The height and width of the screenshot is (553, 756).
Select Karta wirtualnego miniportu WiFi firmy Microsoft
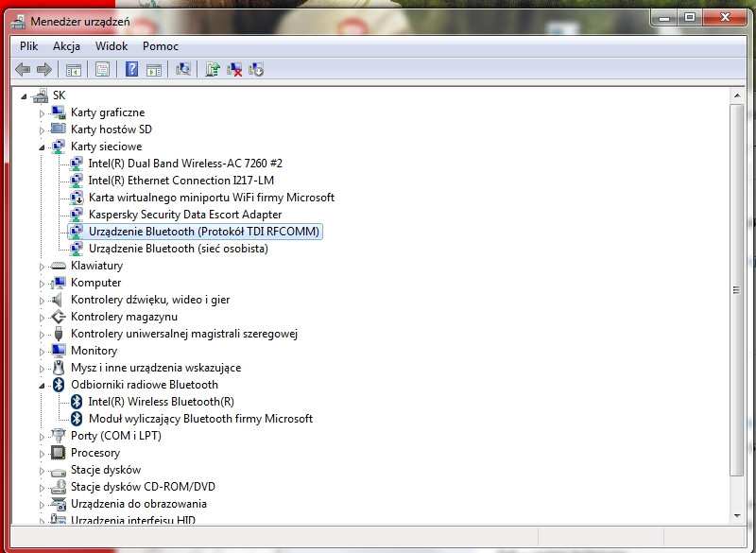tap(211, 198)
